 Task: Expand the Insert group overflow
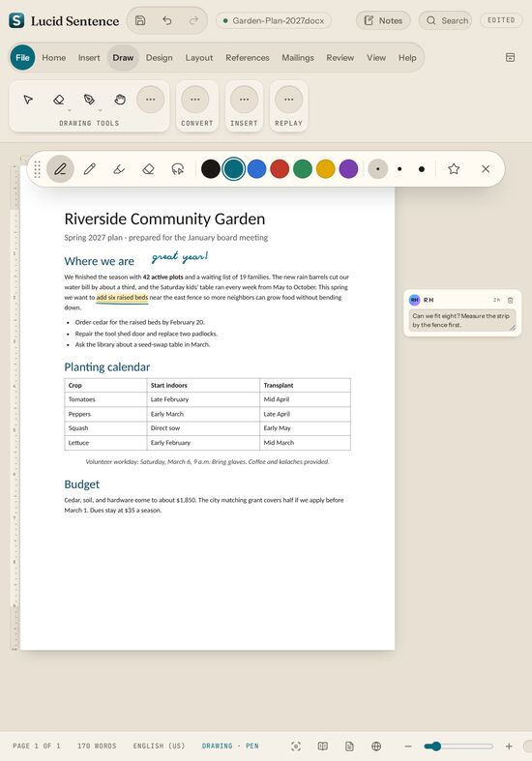coord(244,99)
